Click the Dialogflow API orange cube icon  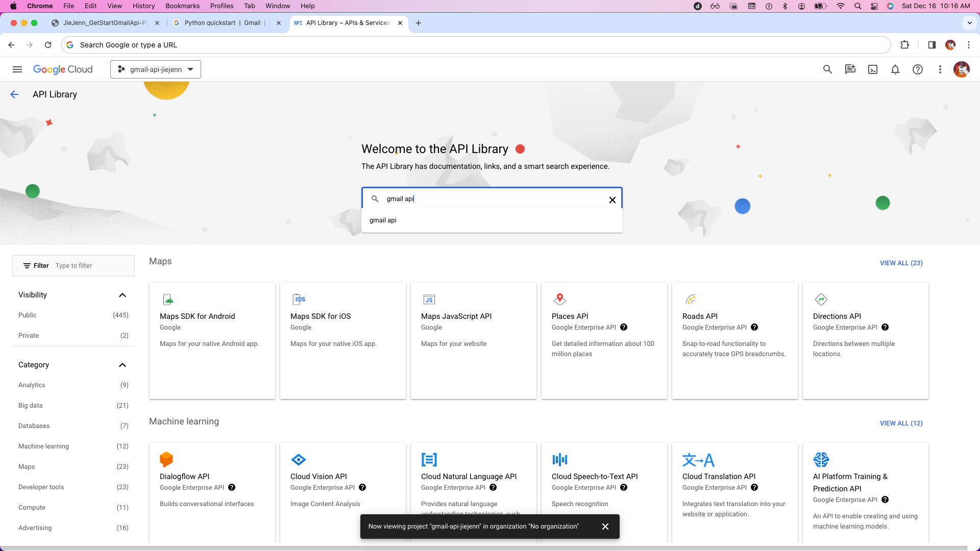pos(166,460)
